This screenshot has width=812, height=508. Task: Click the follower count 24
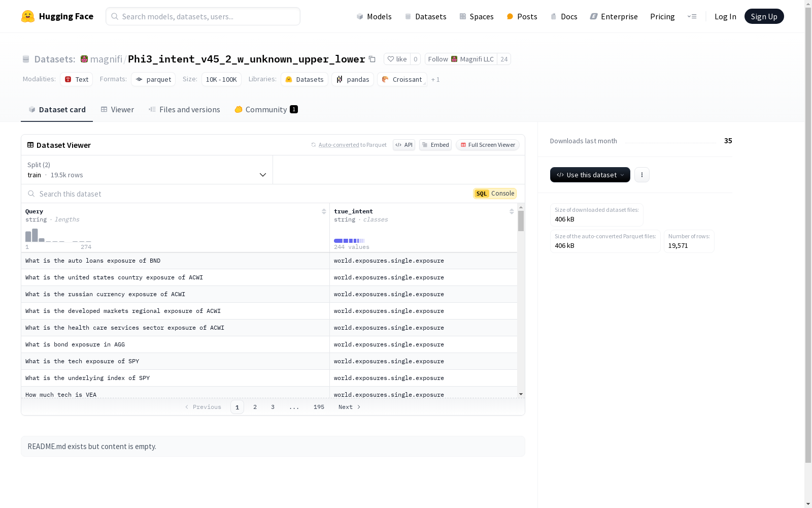pos(504,59)
